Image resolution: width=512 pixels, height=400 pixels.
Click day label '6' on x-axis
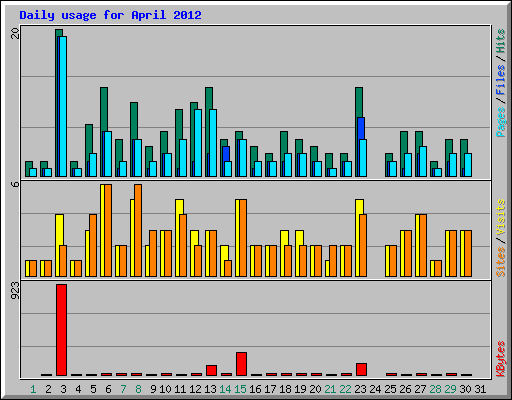pos(108,389)
